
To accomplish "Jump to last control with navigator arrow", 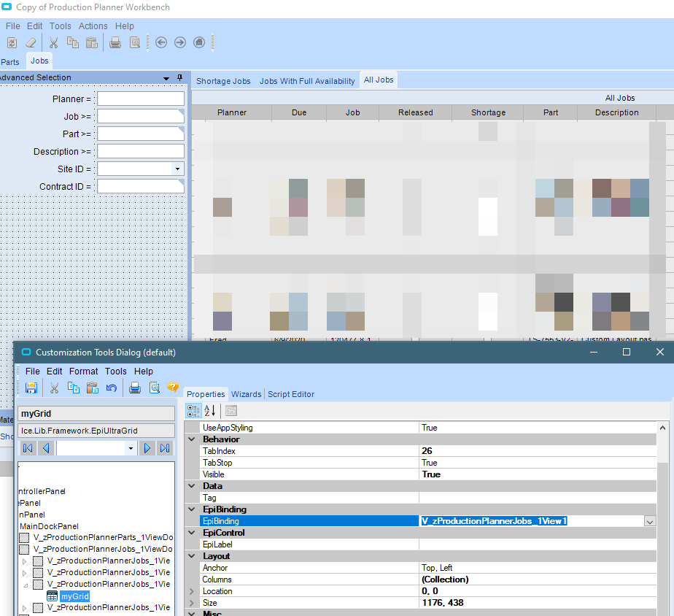I will coord(165,448).
